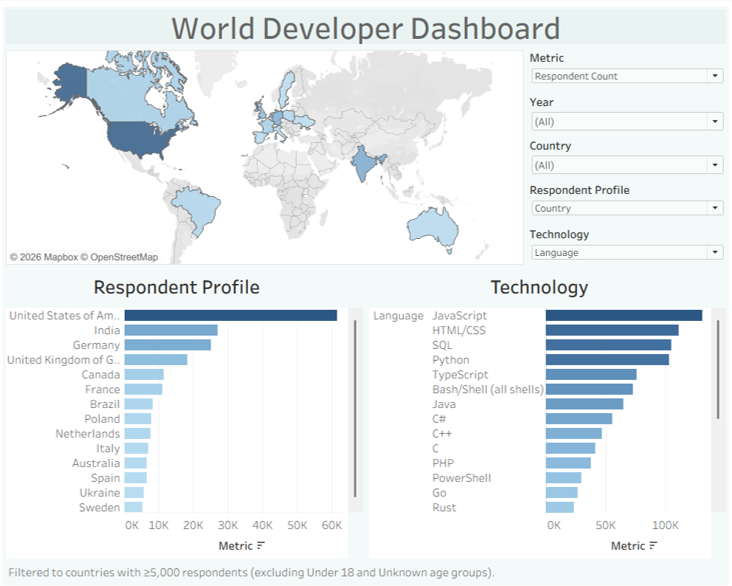The width and height of the screenshot is (732, 586).
Task: Click the 'PowerShell' language label
Action: pyautogui.click(x=462, y=478)
